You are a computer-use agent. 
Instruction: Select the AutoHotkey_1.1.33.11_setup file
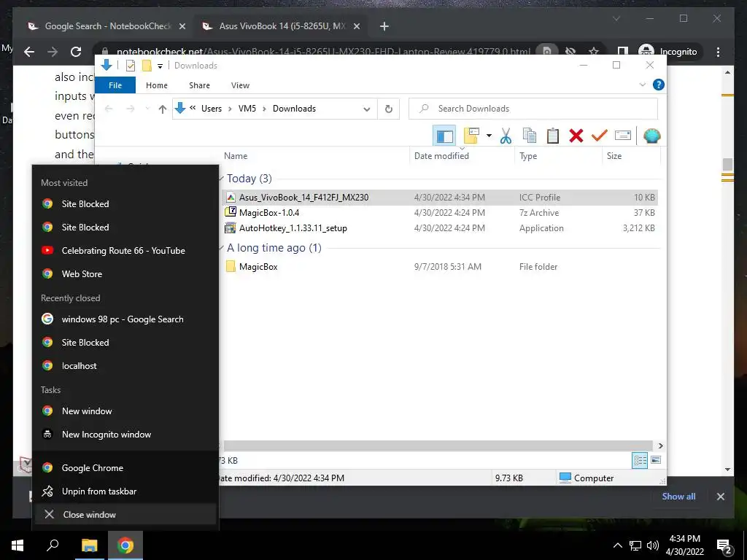440,228
